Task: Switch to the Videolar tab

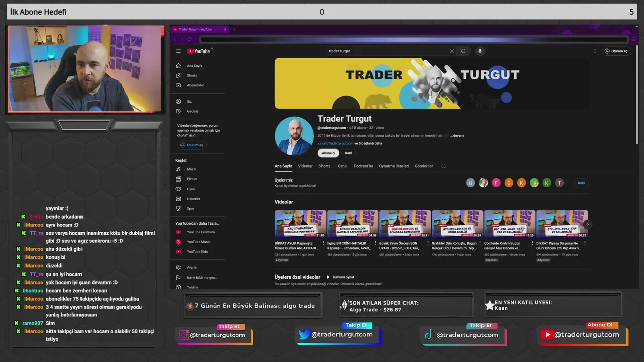Action: [305, 166]
